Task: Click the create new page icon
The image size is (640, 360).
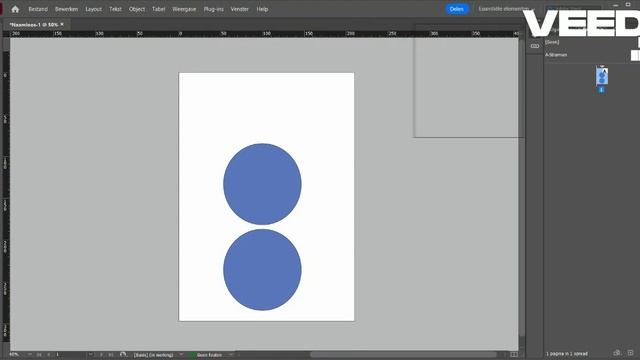Action: click(x=631, y=353)
